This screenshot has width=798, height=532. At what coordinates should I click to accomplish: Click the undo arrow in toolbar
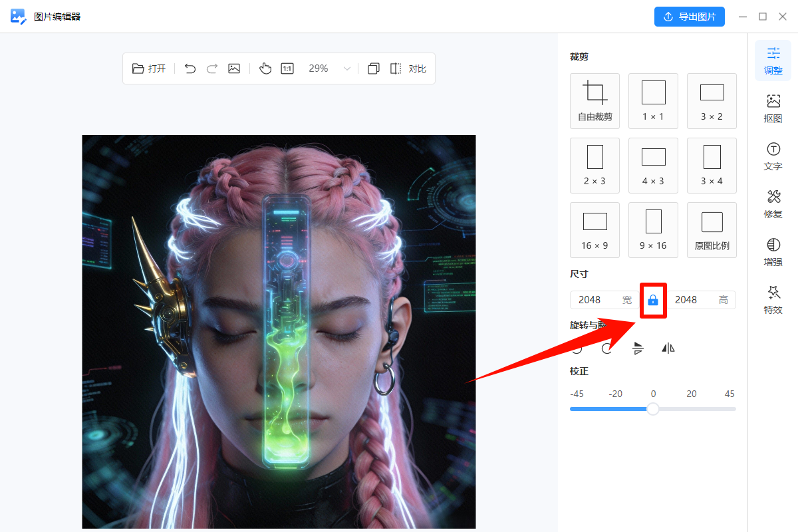coord(190,68)
